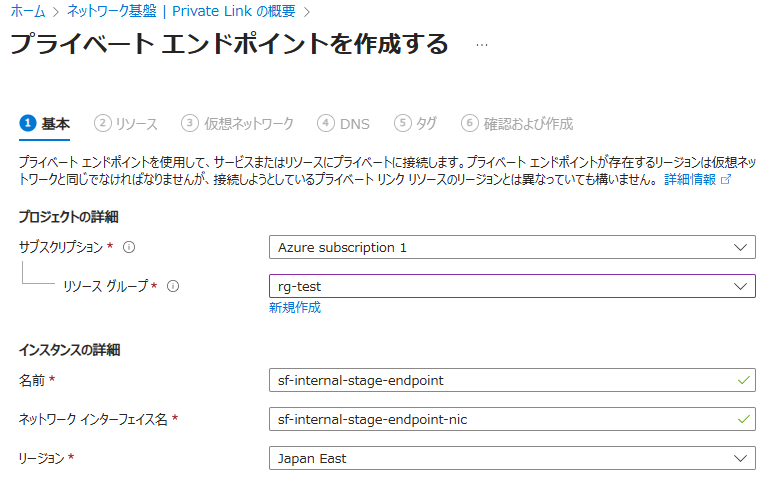780x488 pixels.
Task: Click the ネットワーク インターフェイス名 input field
Action: 500,419
